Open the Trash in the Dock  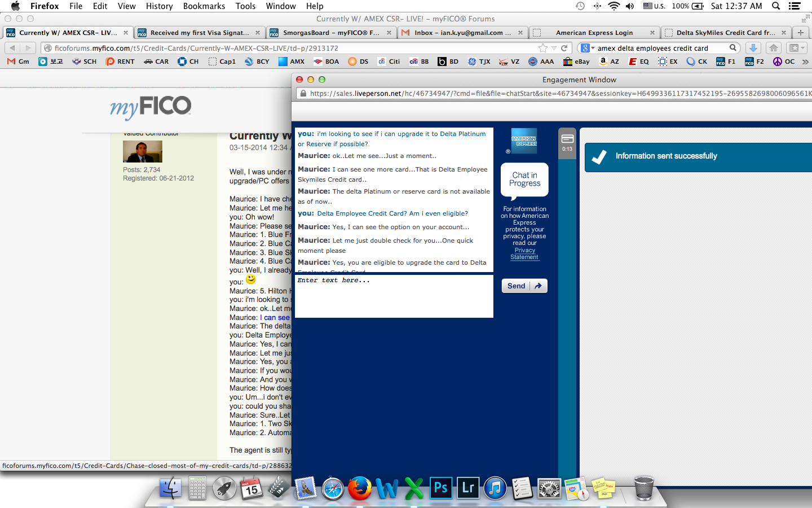(x=644, y=488)
